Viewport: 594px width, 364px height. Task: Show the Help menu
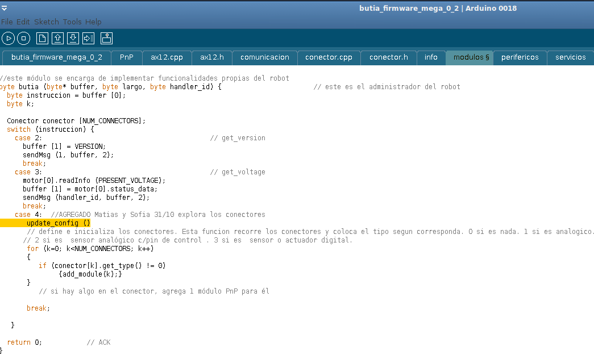pos(93,22)
